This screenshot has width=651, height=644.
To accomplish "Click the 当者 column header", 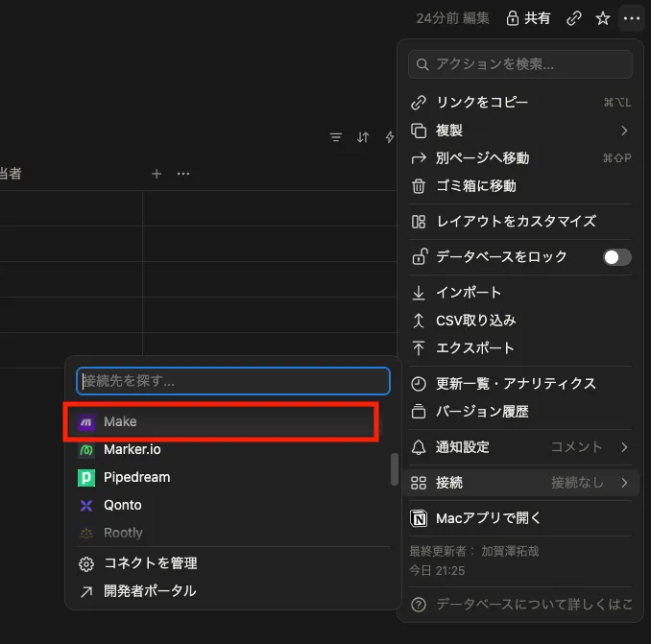I will 11,174.
